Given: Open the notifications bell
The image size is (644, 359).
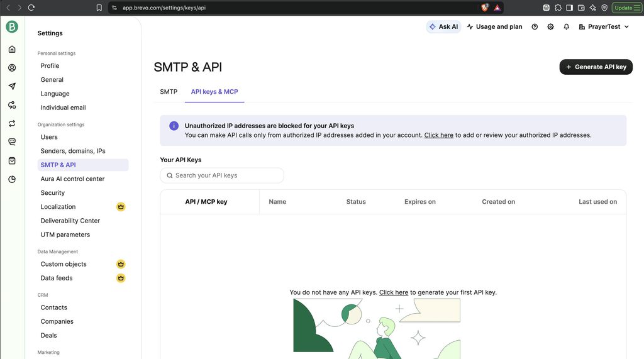Looking at the screenshot, I should tap(567, 26).
